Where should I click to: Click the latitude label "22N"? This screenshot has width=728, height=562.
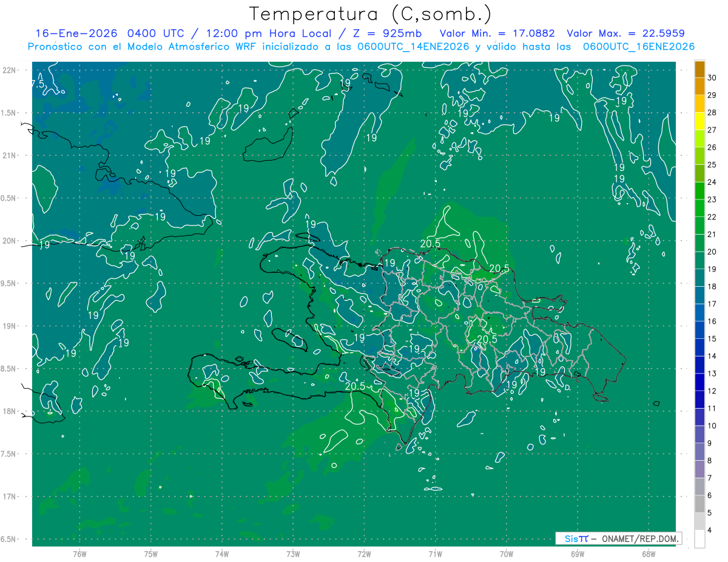(x=10, y=70)
